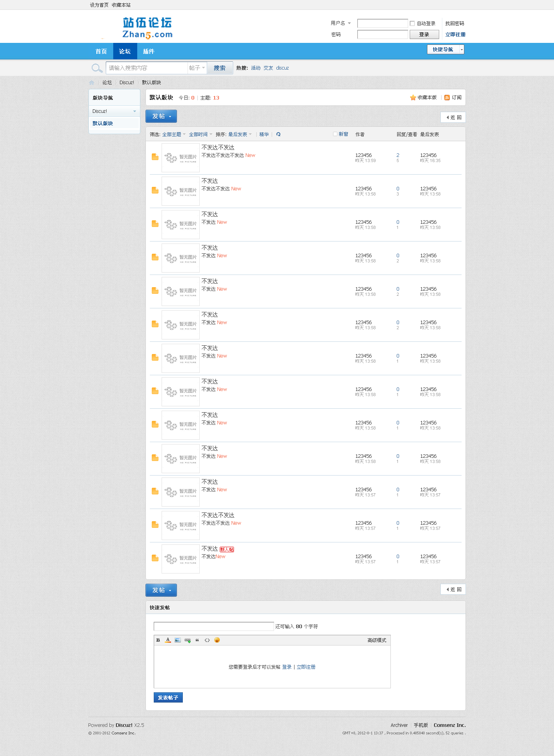The height and width of the screenshot is (756, 554).
Task: Click 收藏本站 in top bar
Action: point(121,5)
